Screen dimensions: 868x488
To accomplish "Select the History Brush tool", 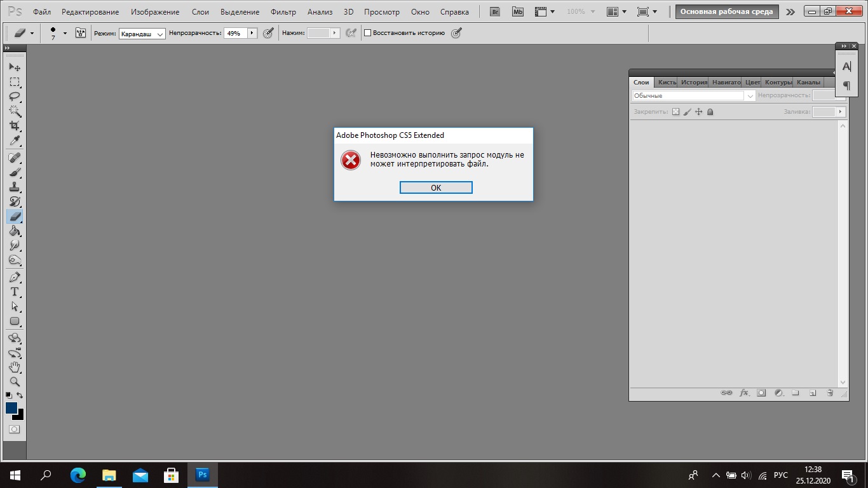I will [x=15, y=201].
